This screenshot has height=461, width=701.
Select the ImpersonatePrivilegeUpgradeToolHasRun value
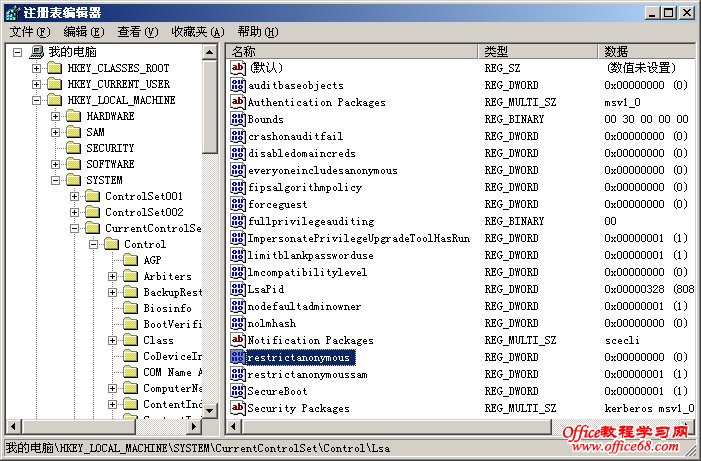[359, 238]
